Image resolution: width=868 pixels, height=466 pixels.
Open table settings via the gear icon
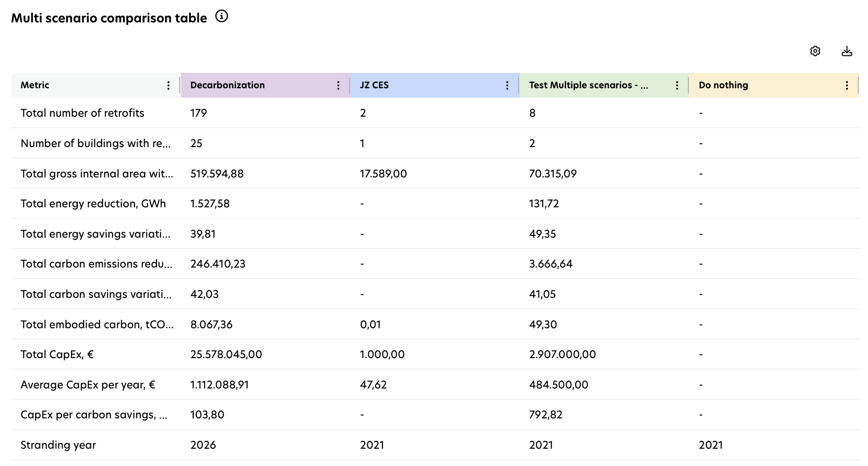click(815, 51)
